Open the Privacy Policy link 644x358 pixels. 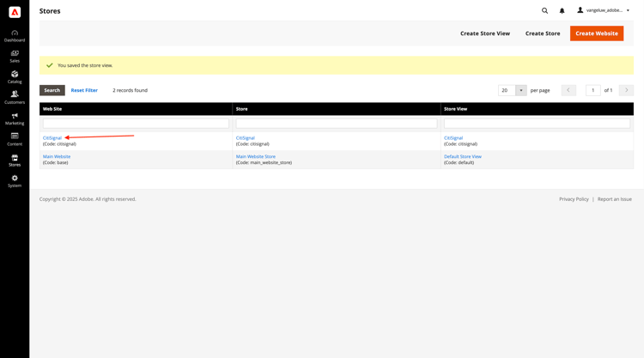pyautogui.click(x=574, y=199)
